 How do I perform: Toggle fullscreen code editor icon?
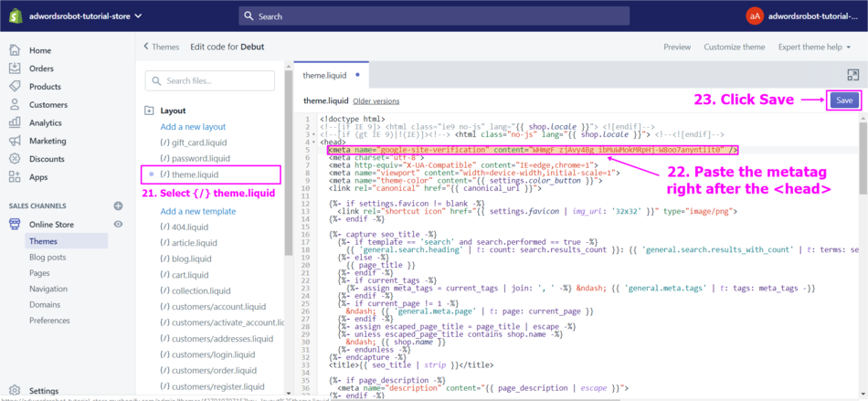[852, 75]
